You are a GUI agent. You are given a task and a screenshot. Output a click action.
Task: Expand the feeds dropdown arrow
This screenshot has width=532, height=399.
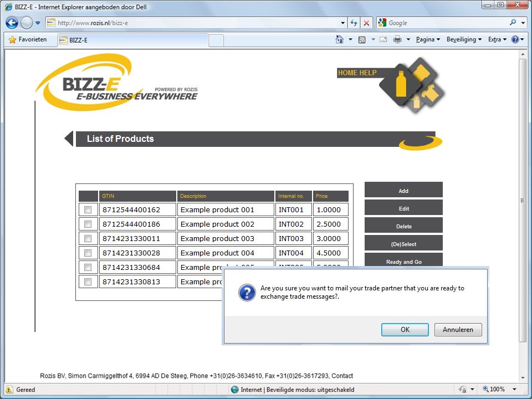click(373, 40)
